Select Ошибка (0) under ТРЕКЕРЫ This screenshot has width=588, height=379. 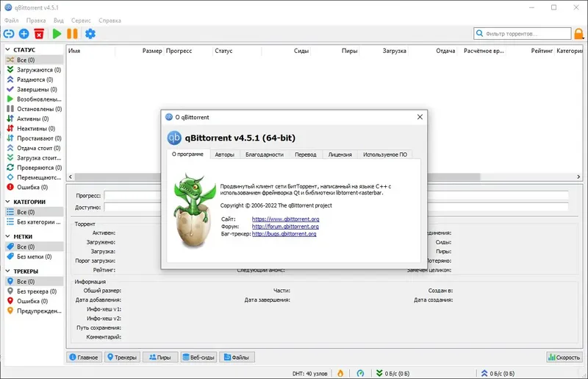pos(34,301)
